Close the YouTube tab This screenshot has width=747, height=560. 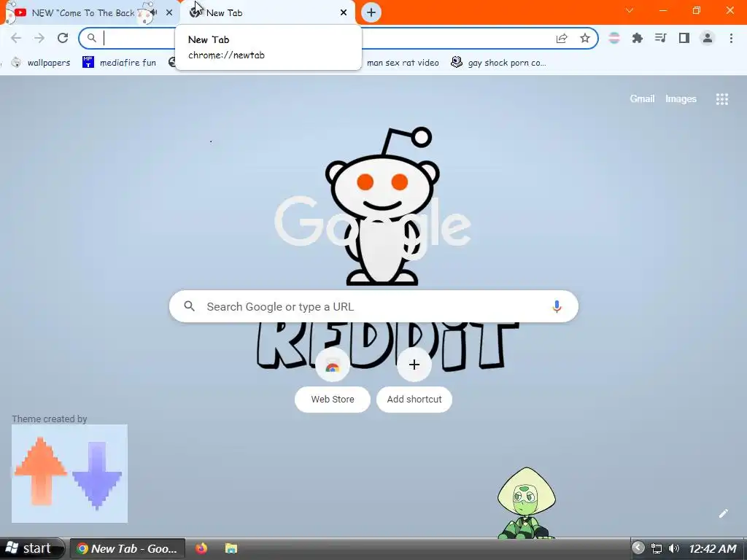(169, 12)
